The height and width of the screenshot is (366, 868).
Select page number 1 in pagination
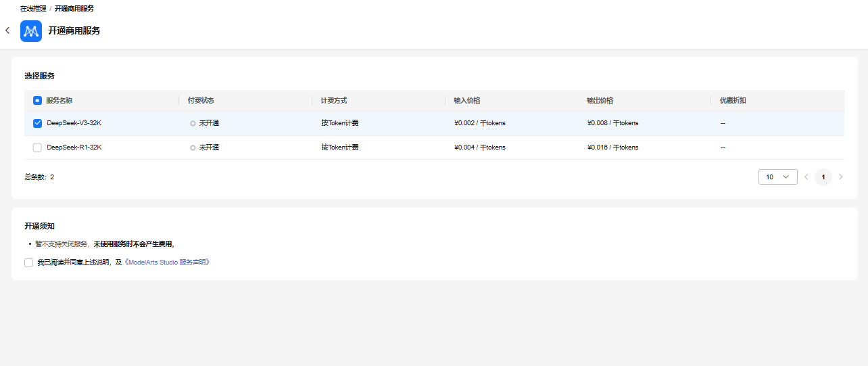(823, 177)
